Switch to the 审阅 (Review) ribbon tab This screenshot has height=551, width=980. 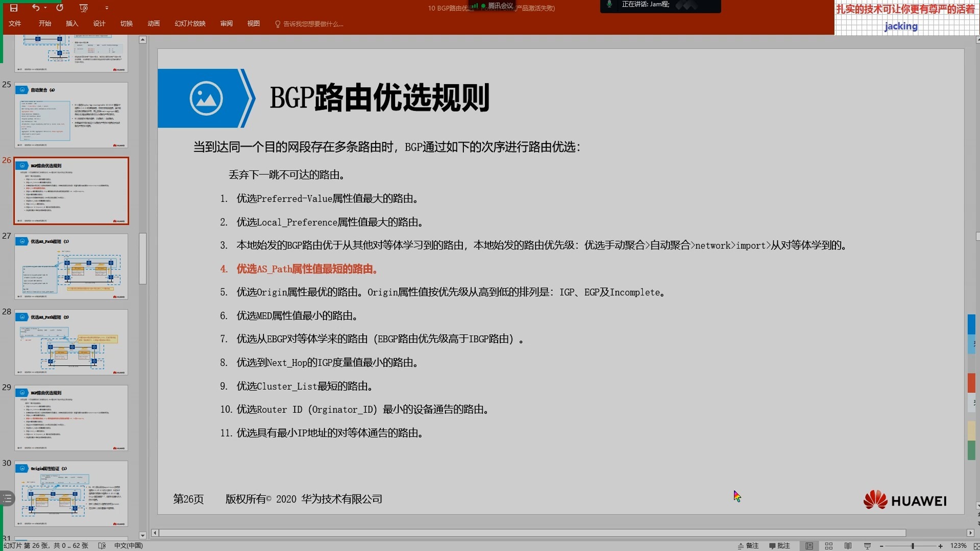[226, 23]
